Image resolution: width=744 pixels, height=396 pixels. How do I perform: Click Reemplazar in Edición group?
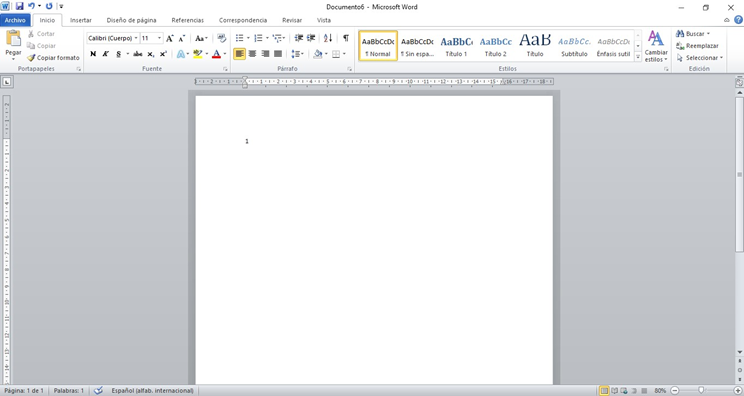pyautogui.click(x=698, y=46)
